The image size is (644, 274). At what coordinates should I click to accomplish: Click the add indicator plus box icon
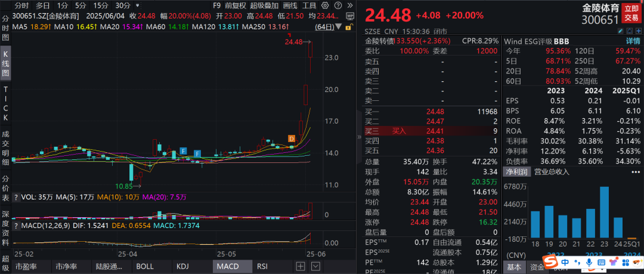point(301,266)
